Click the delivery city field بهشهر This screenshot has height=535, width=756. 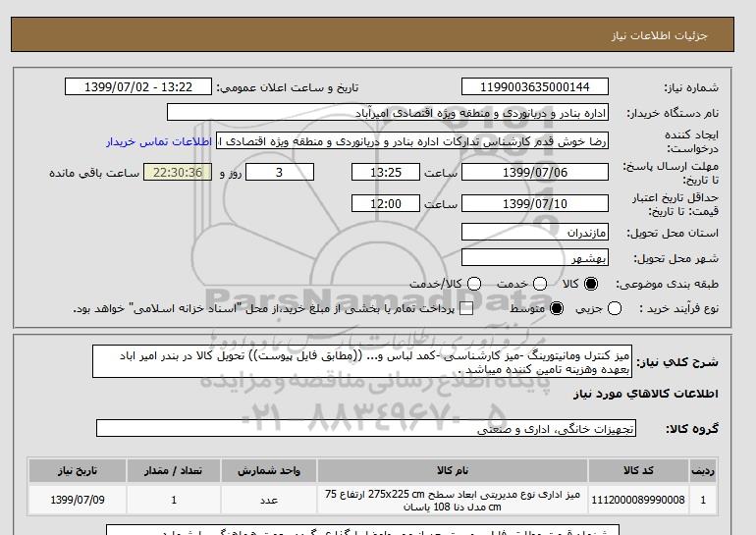point(535,258)
